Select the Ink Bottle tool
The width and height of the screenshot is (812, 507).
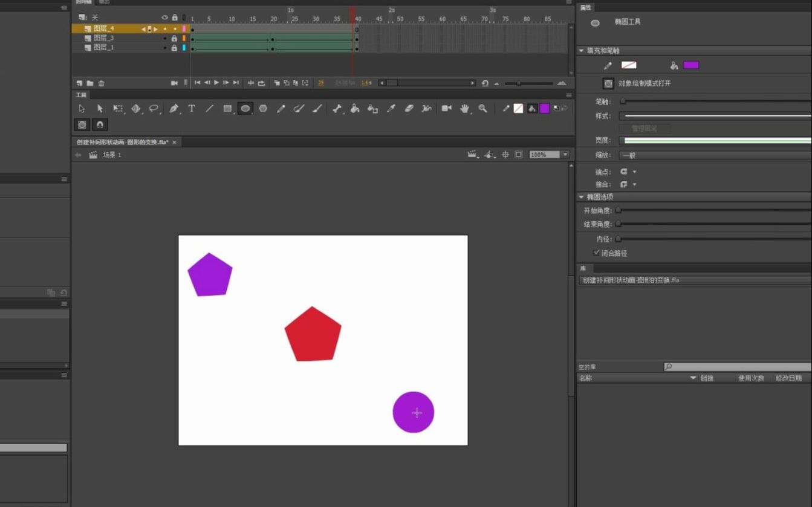point(373,109)
